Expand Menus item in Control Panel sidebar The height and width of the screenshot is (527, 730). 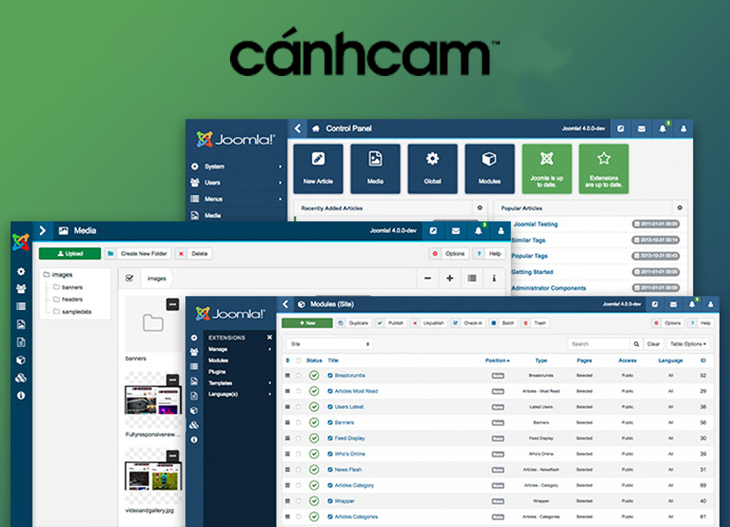(x=237, y=199)
